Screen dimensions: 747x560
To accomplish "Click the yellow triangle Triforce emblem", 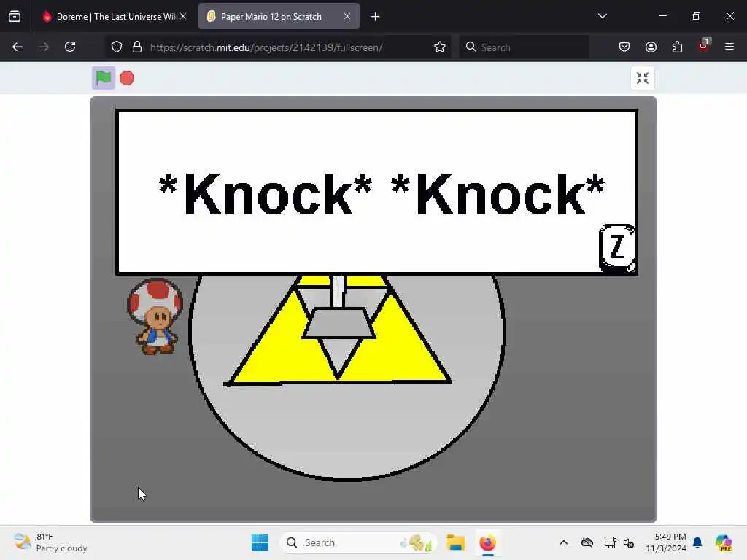I will tap(338, 330).
